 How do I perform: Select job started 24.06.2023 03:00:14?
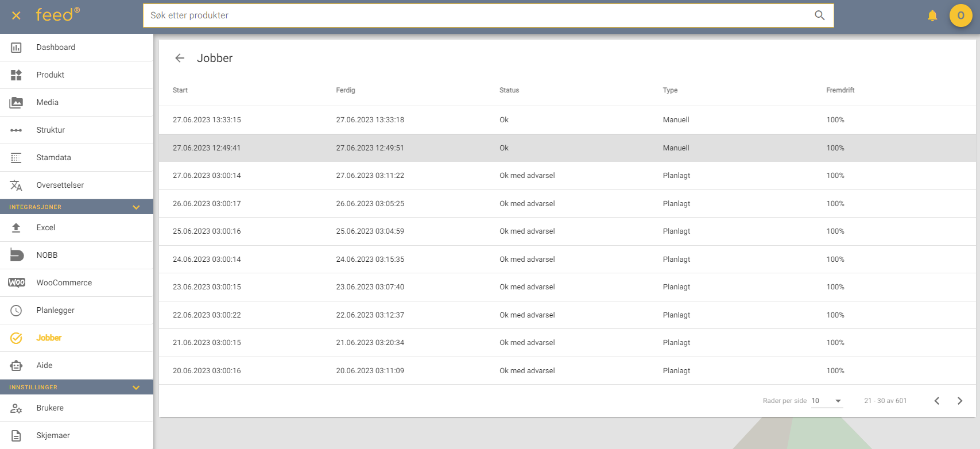click(567, 260)
